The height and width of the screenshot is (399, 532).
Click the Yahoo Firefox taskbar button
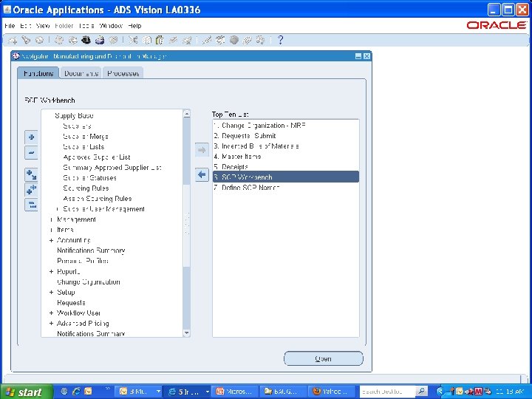point(332,392)
